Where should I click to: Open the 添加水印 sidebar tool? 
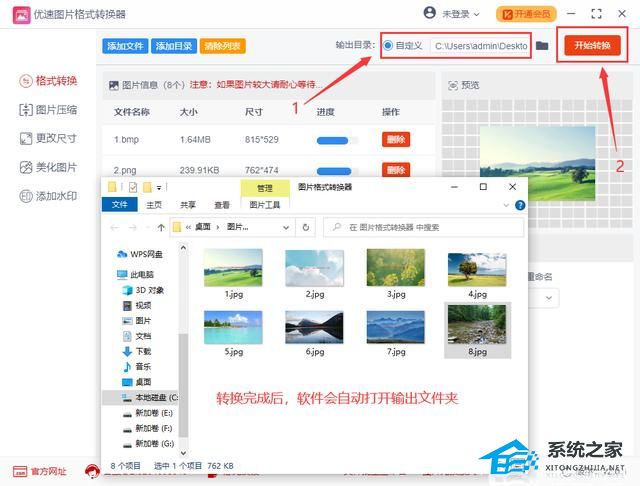click(x=49, y=196)
